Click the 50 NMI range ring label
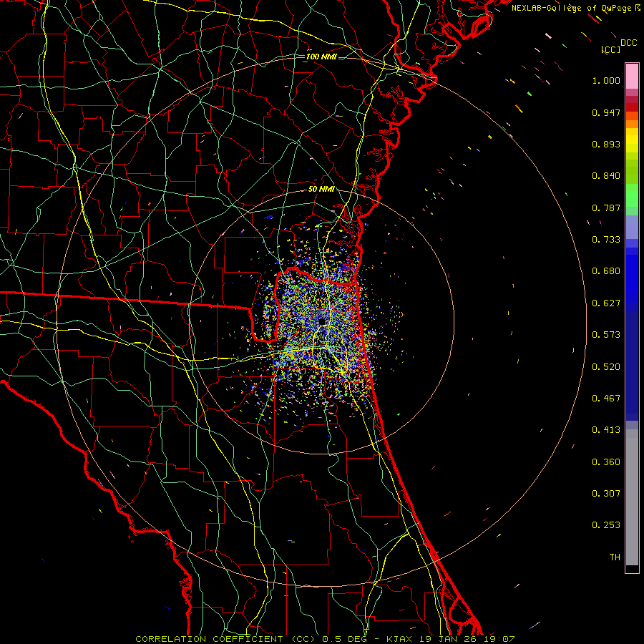Viewport: 644px width, 644px height. point(321,190)
